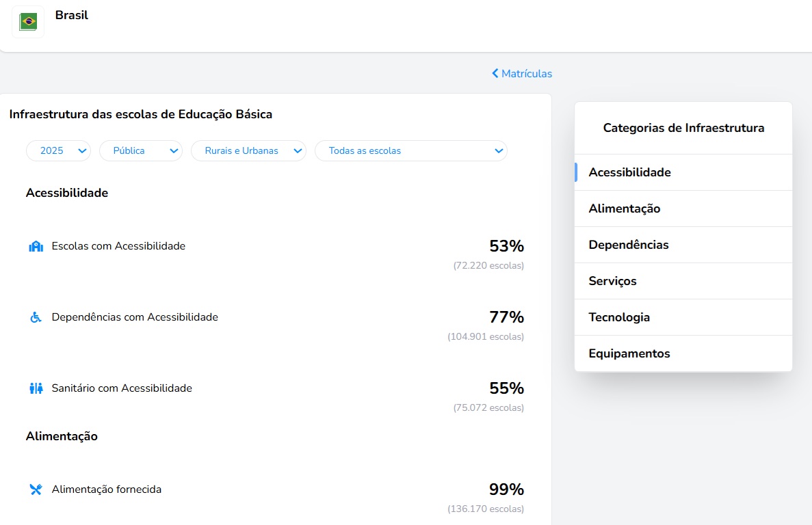Screen dimensions: 812x525
Task: Click the 99% Alimentação fornecida value
Action: tap(506, 489)
